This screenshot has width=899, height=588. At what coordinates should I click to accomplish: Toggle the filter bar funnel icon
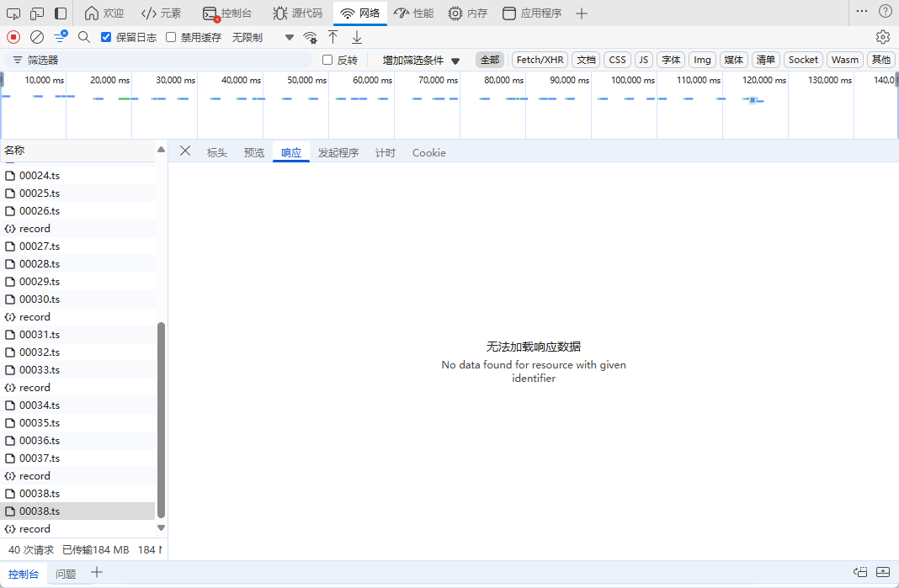tap(61, 37)
